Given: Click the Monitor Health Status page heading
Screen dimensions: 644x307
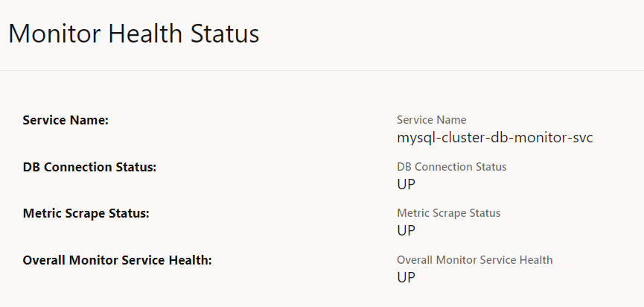Looking at the screenshot, I should [134, 34].
